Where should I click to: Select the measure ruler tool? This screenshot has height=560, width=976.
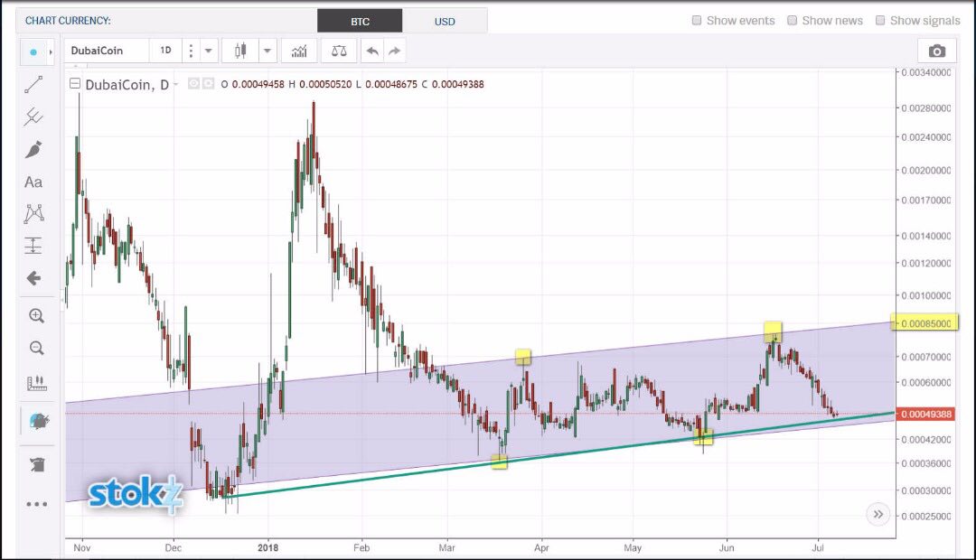pos(36,383)
